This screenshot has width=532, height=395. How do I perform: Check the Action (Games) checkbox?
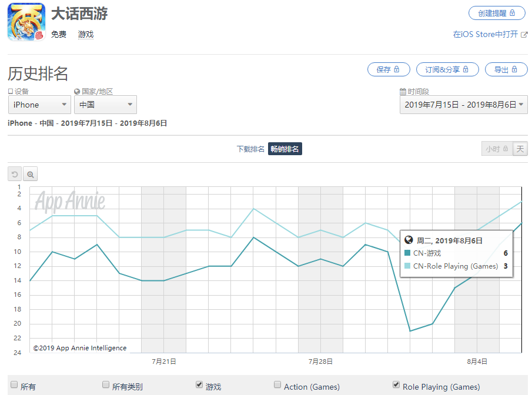pos(277,385)
